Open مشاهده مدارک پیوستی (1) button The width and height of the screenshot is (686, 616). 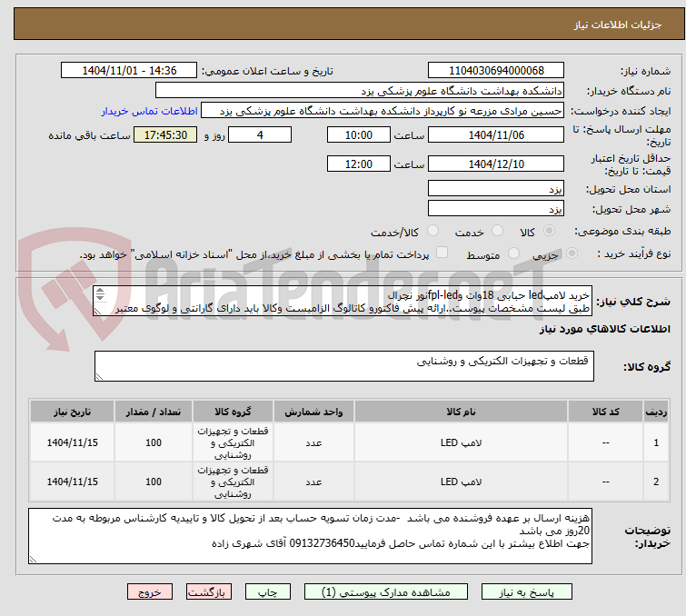[x=386, y=592]
